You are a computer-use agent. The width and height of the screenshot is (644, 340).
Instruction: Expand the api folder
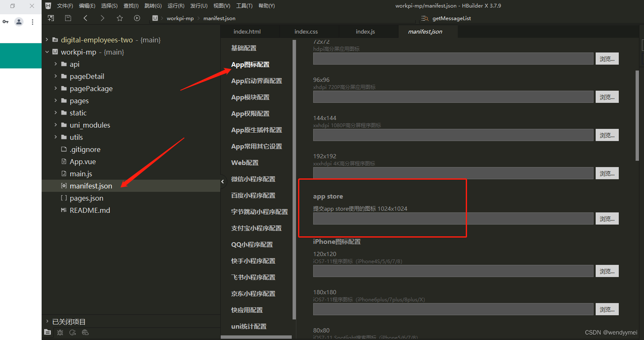tap(55, 64)
